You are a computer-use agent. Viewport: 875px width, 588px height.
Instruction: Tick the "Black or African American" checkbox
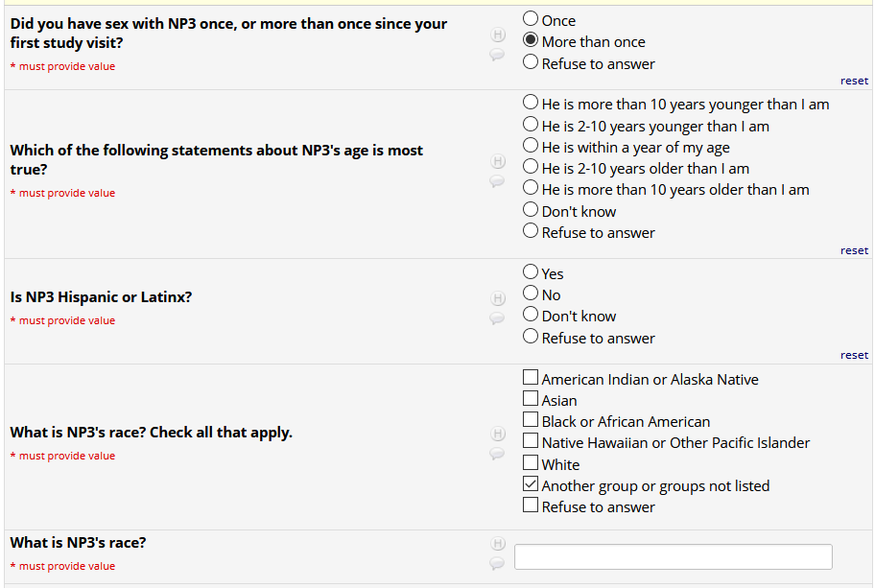pyautogui.click(x=531, y=421)
